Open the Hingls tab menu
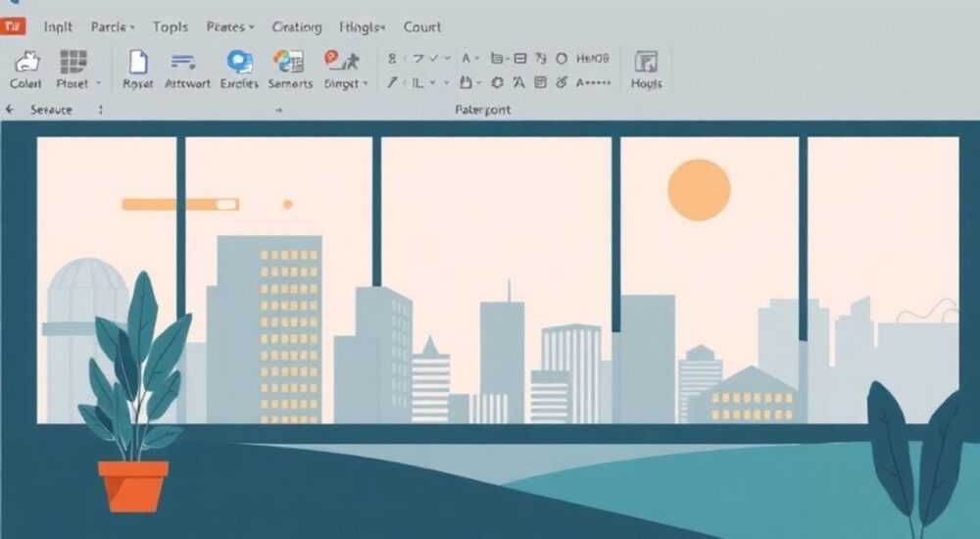Screen dimensions: 980x539 click(362, 26)
